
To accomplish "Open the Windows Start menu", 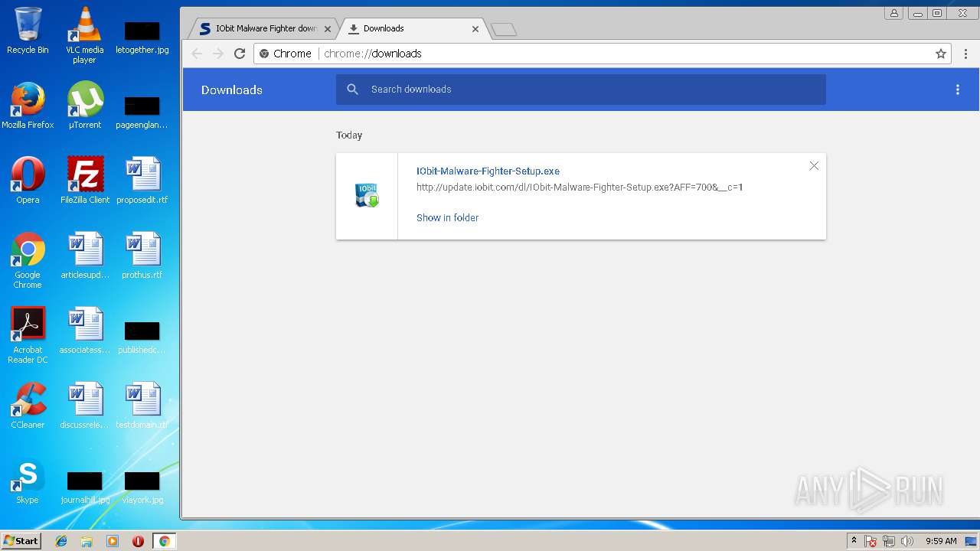I will (x=21, y=541).
